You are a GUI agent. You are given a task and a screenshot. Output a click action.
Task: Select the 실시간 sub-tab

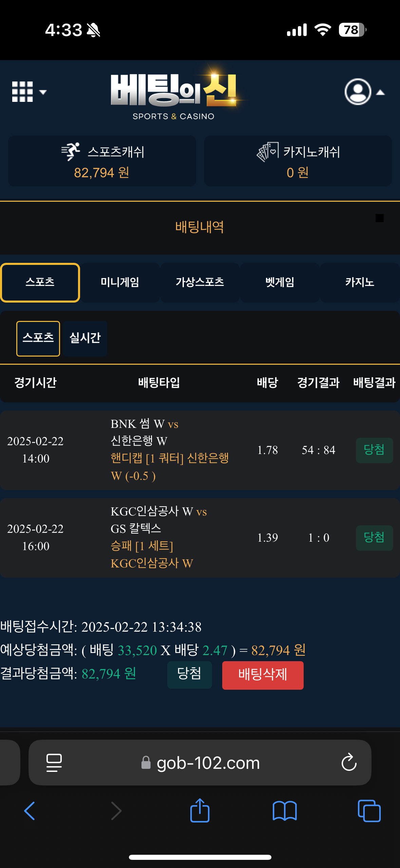pyautogui.click(x=85, y=338)
